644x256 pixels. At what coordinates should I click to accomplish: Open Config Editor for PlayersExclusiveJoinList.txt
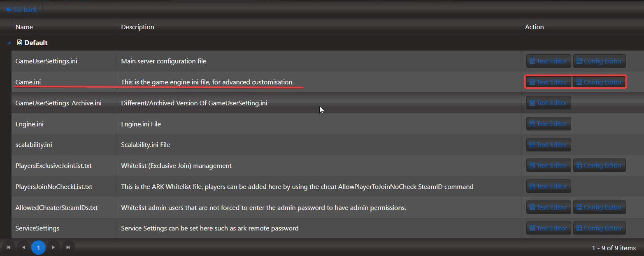point(599,165)
